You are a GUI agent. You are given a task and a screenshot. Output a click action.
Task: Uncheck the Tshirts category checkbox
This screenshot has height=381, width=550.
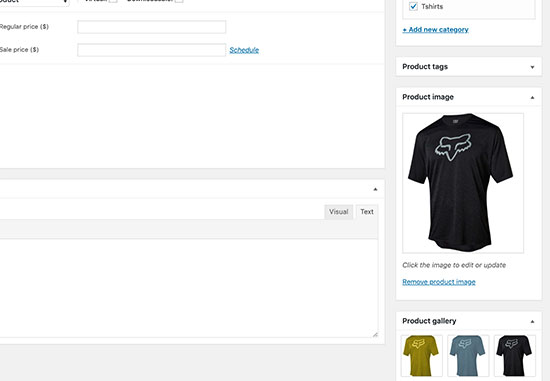[413, 6]
